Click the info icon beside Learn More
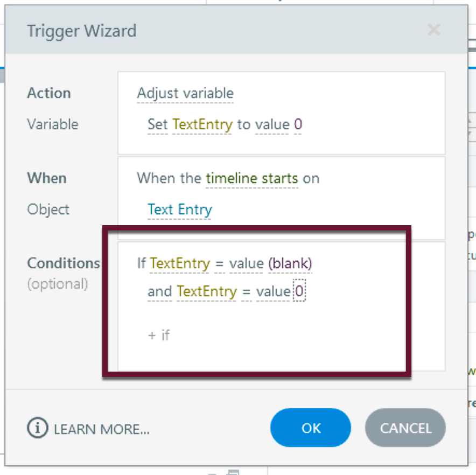The height and width of the screenshot is (475, 476). pyautogui.click(x=38, y=428)
